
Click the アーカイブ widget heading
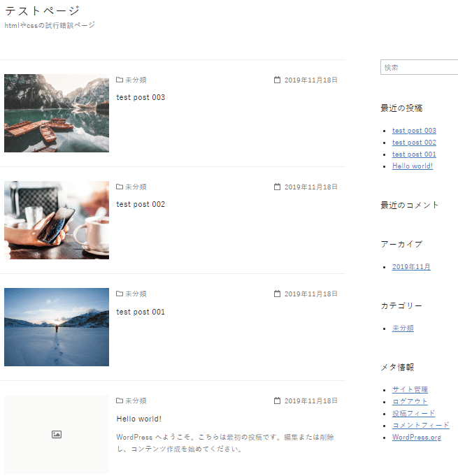(x=401, y=244)
